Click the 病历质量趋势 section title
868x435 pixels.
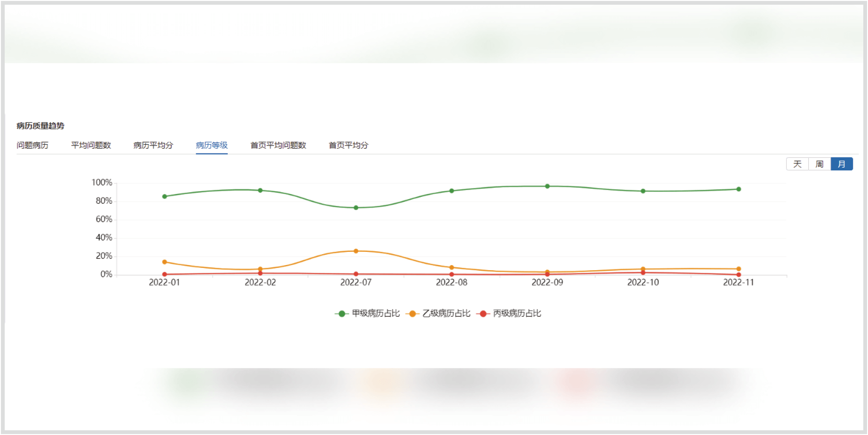coord(40,126)
